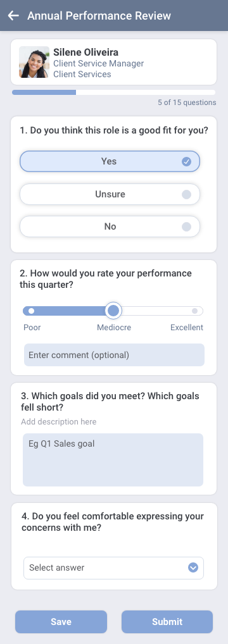
Task: Click the Client Service Manager title
Action: click(99, 64)
